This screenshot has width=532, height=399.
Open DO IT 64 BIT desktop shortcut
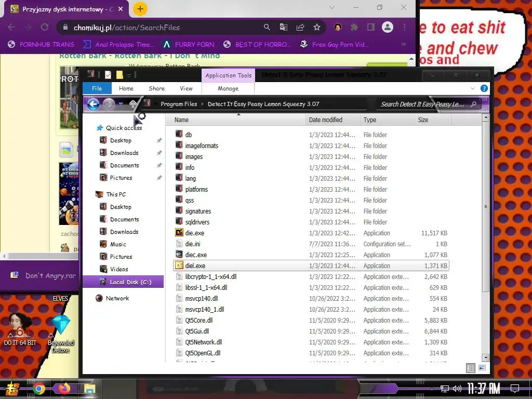click(x=20, y=329)
